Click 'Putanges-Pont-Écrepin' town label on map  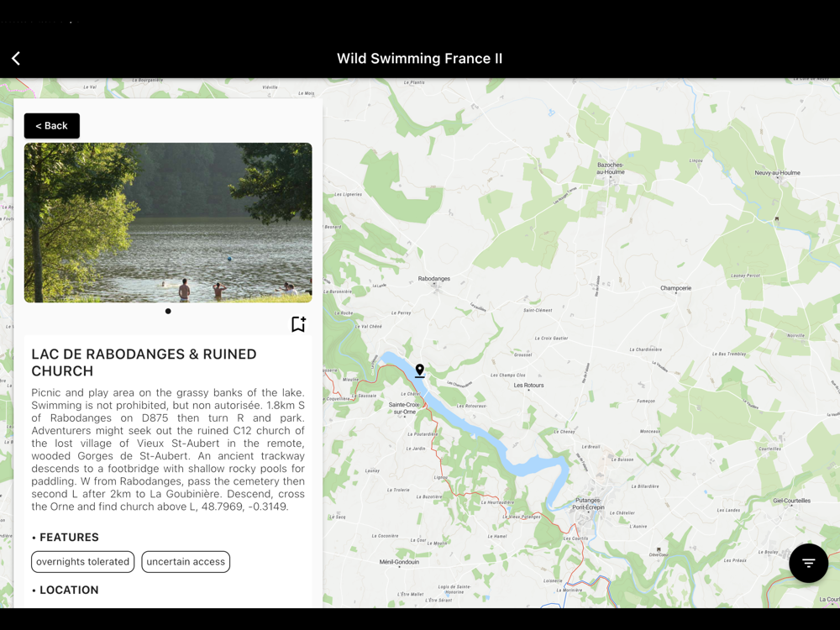(x=588, y=503)
